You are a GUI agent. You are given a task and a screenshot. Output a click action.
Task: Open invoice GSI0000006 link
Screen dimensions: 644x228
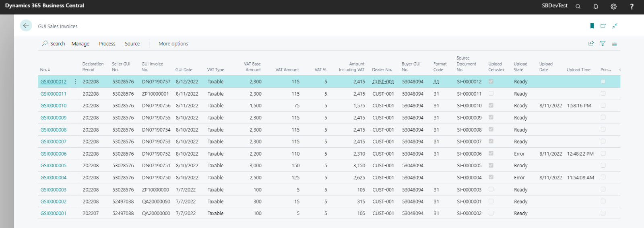point(54,154)
